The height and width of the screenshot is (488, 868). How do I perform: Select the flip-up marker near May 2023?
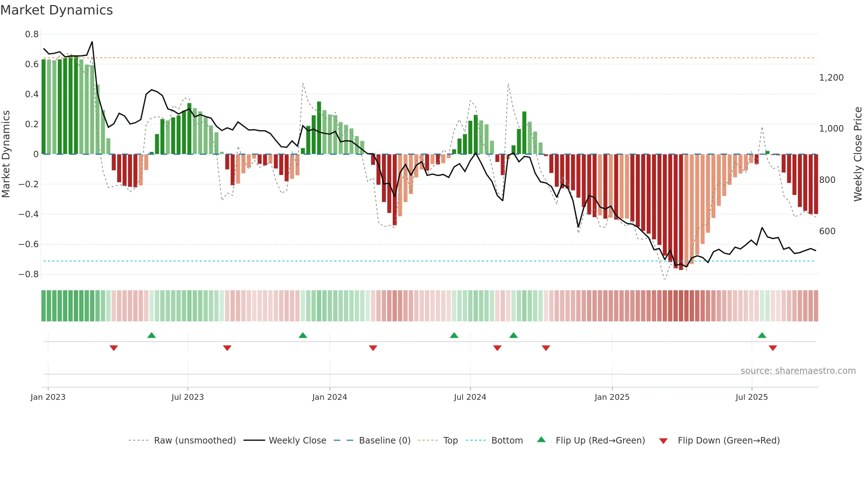(152, 335)
